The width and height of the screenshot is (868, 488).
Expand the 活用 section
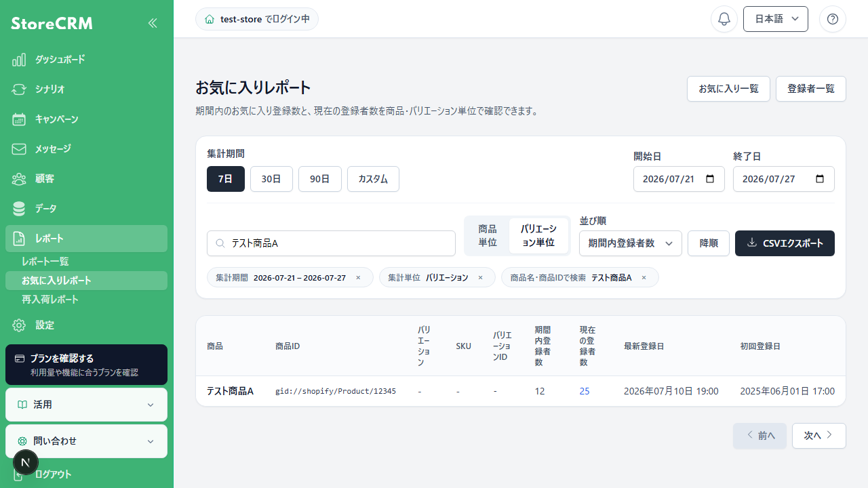(86, 405)
